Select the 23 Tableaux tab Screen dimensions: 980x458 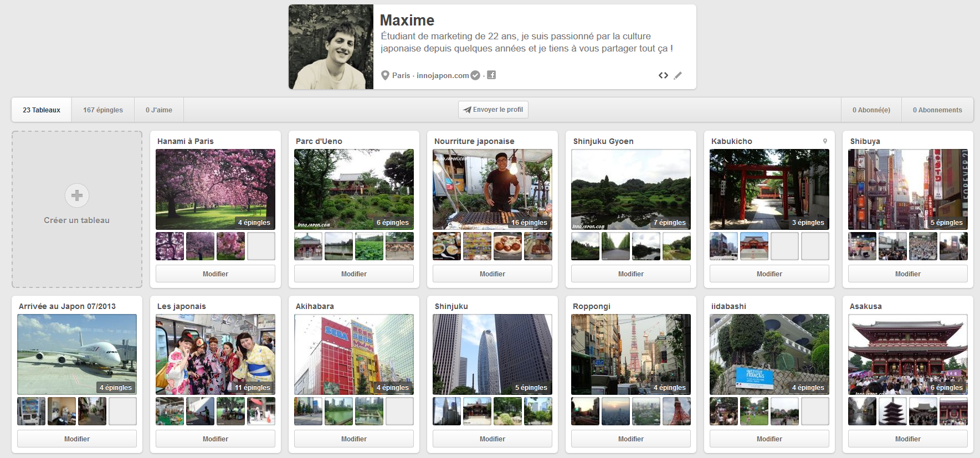[42, 110]
